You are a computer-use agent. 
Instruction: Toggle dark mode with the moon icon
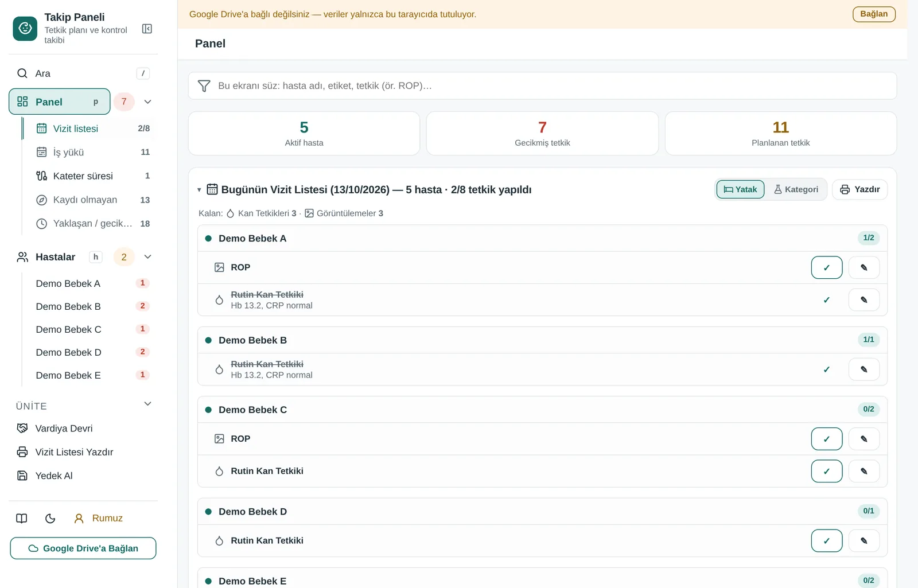[50, 519]
